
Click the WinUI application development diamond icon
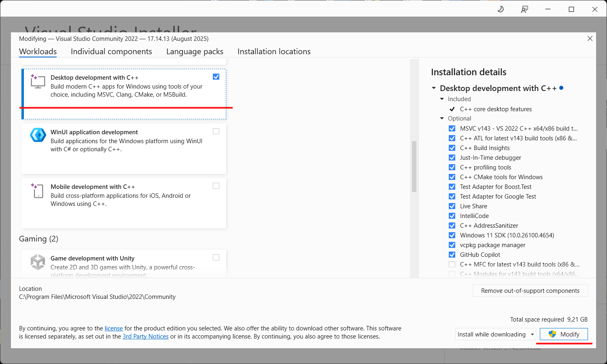pos(38,135)
